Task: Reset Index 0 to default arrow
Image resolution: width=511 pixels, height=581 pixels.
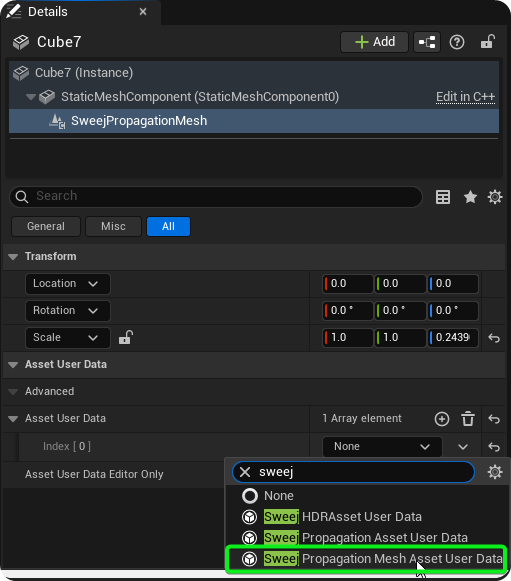Action: tap(494, 447)
